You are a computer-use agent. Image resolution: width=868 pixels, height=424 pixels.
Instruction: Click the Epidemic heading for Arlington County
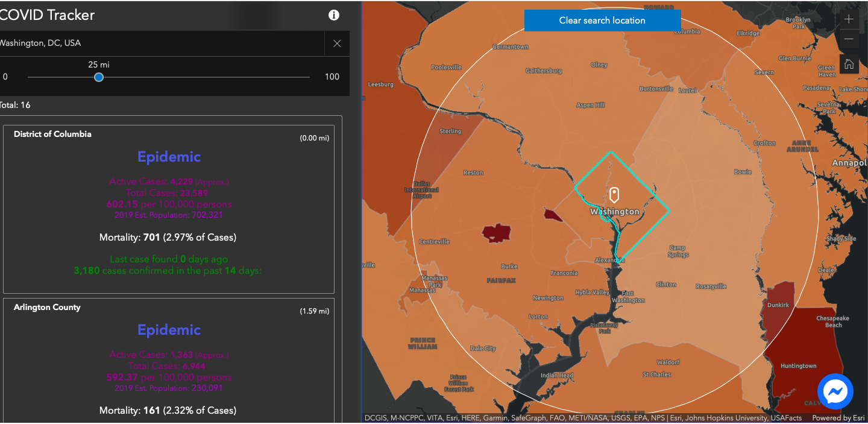(x=169, y=330)
